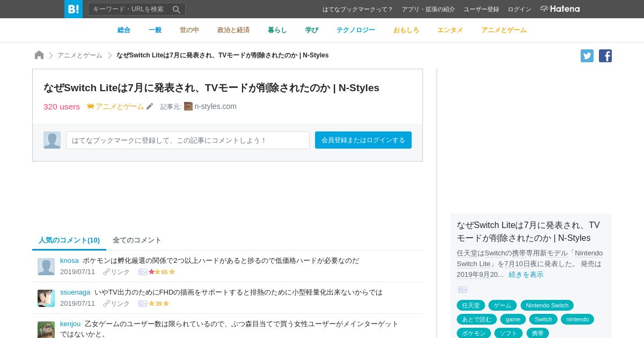Open the 世の中 category
This screenshot has height=338, width=644.
click(x=189, y=30)
